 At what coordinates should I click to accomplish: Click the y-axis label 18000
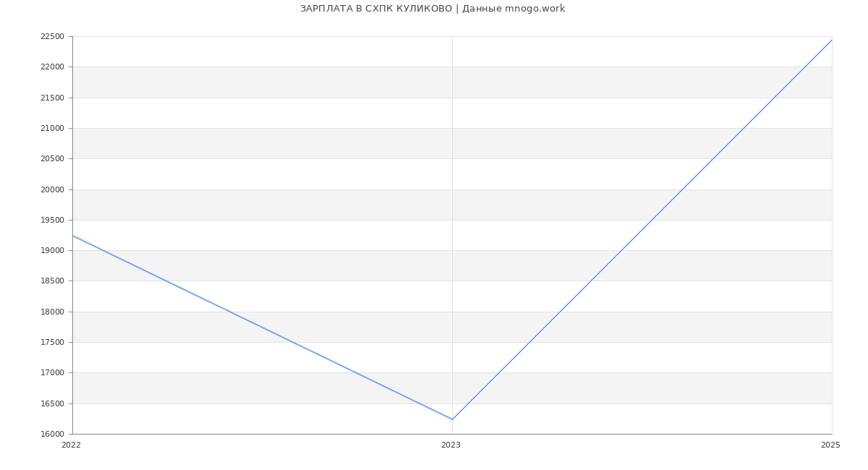coord(52,312)
